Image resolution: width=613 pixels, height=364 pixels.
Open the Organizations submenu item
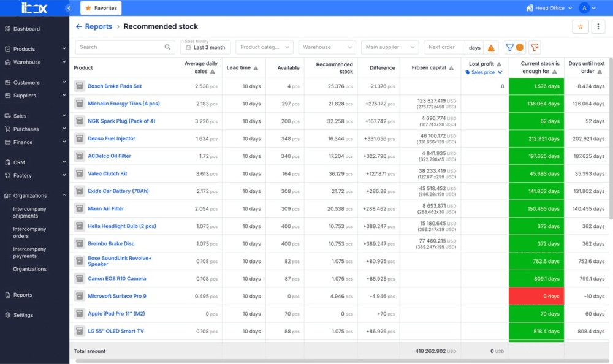(29, 269)
